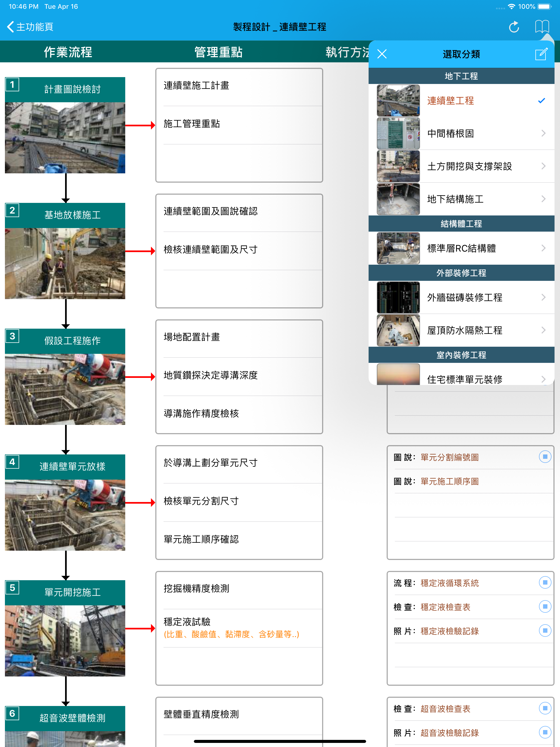Open 外牆磁磚裝修工程 category

pos(461,297)
